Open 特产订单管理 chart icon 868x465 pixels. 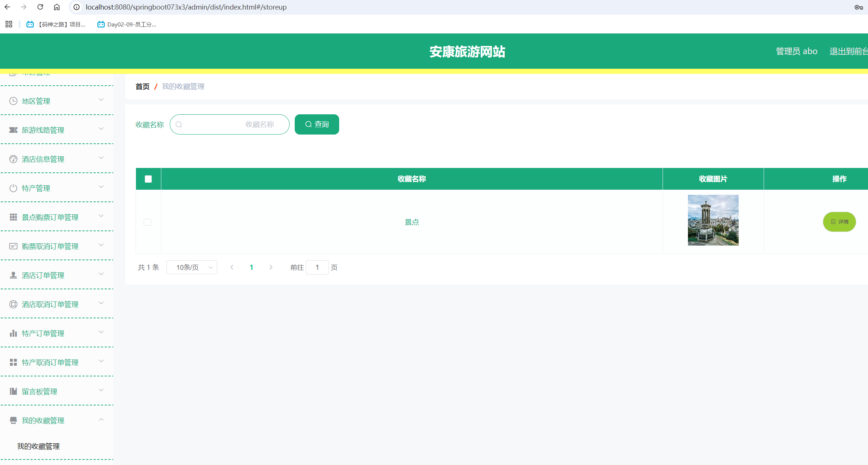(x=13, y=333)
